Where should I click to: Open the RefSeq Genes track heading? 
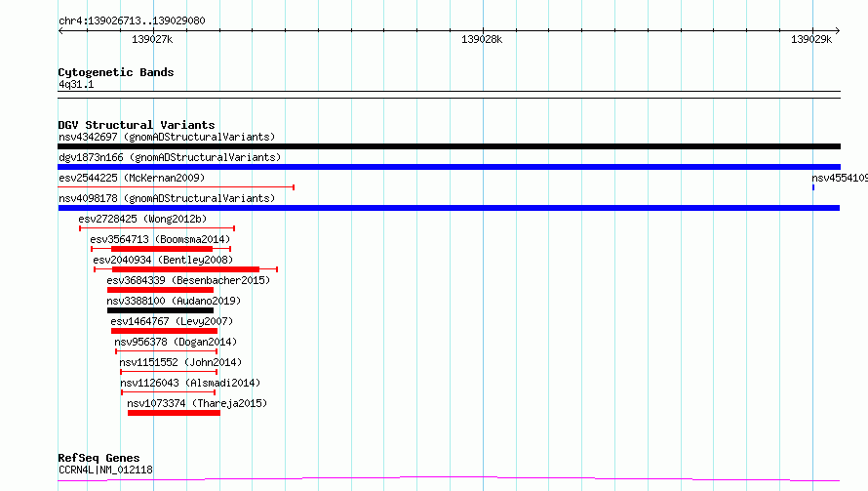[x=99, y=458]
